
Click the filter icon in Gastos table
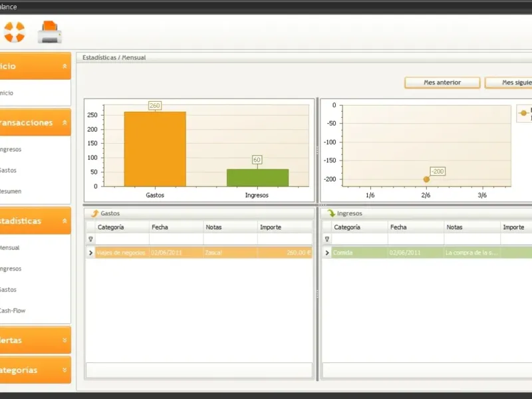pos(90,239)
